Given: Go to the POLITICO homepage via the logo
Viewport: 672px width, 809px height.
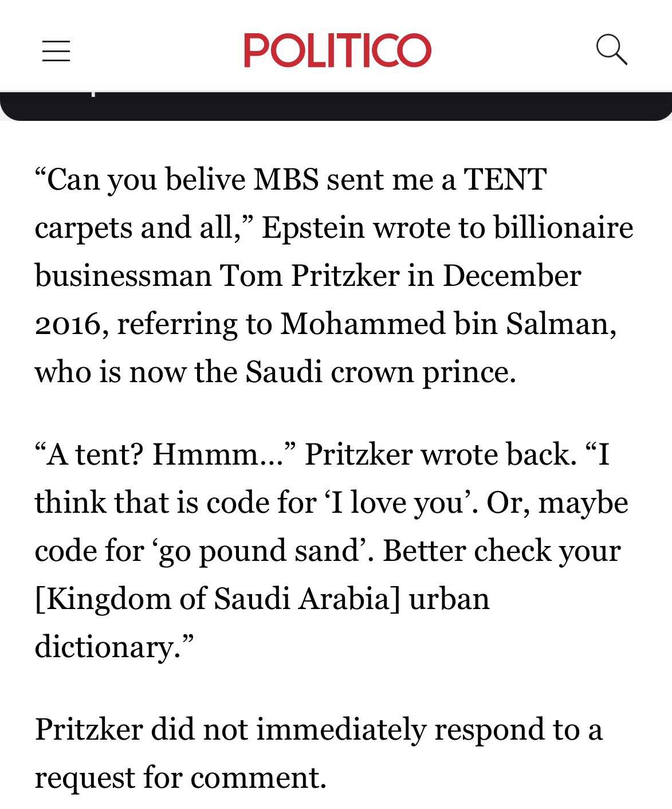Looking at the screenshot, I should (x=337, y=50).
